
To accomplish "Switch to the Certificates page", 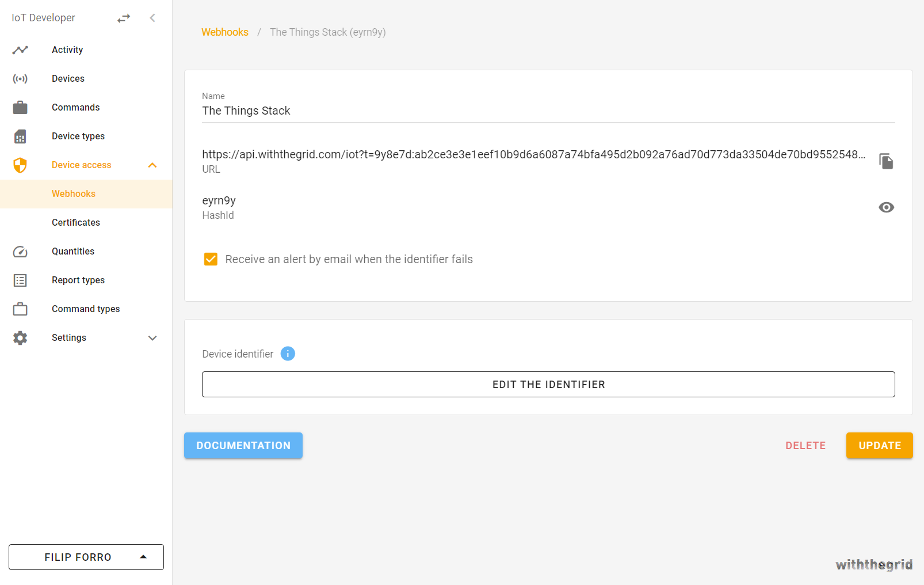I will coord(75,222).
